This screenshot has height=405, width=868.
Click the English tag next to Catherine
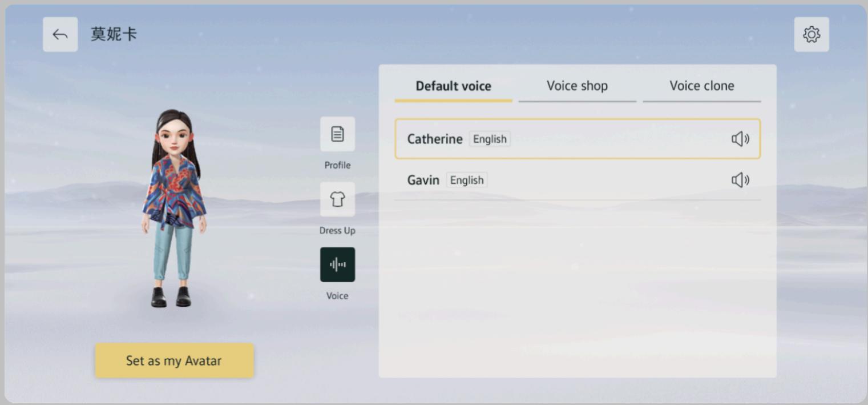(490, 139)
